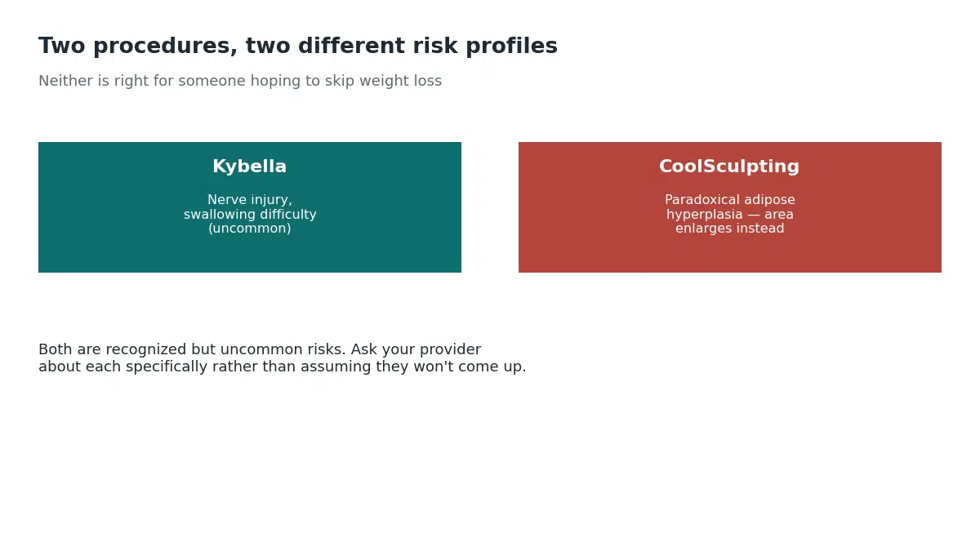Select the subtitle about skipping weight loss

point(240,82)
